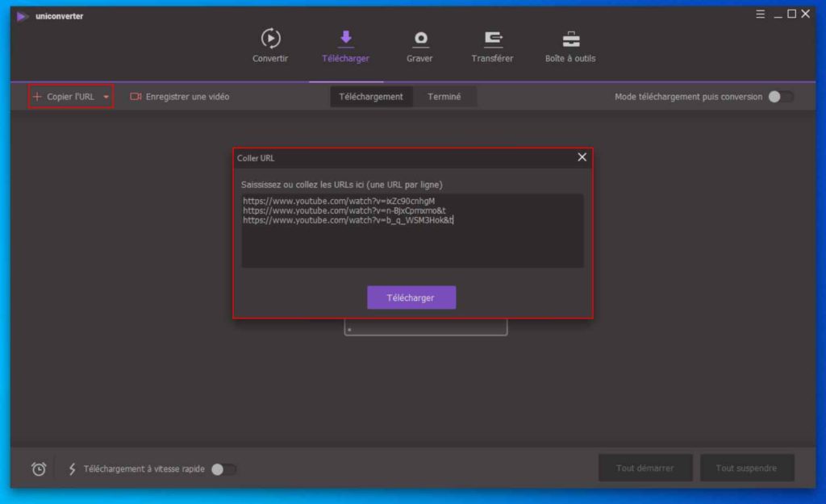Click the third YouTube URL line ending WSM3Hok&t
This screenshot has height=504, width=826.
pos(348,220)
